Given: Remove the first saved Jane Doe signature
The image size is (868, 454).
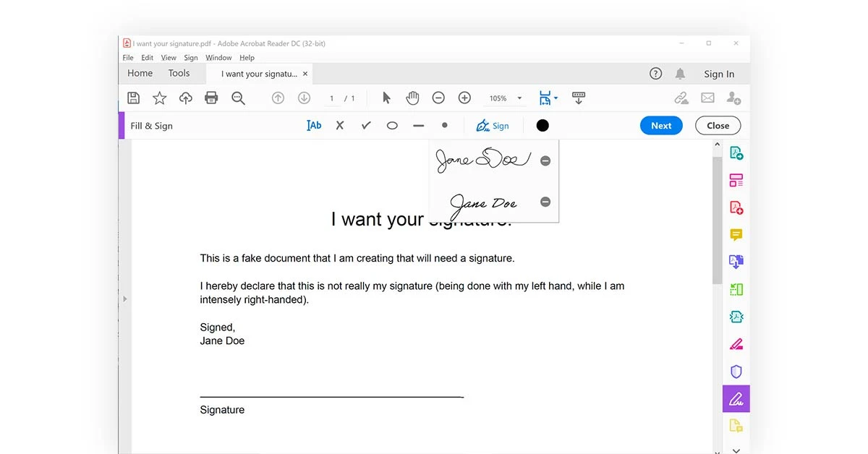Looking at the screenshot, I should point(545,160).
